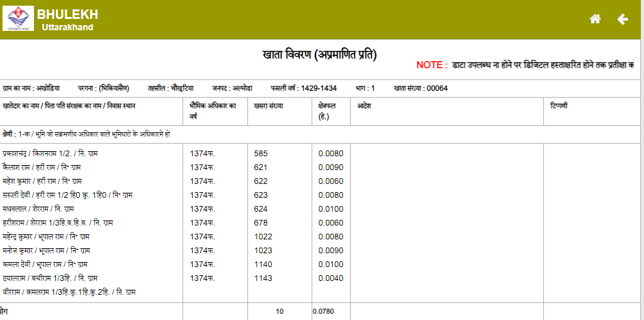Viewport: 644px width, 320px height.
Task: Click the खसरा संख्या column header
Action: coord(268,106)
